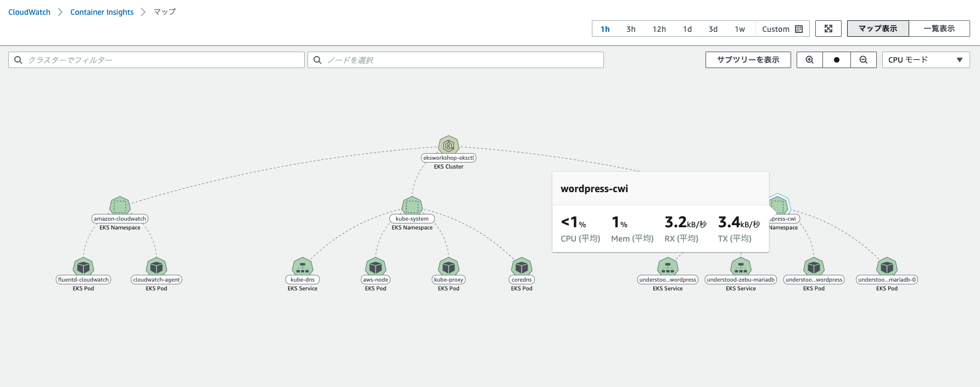Viewport: 980px width, 387px height.
Task: Switch to マップ表示 map view
Action: [x=877, y=29]
